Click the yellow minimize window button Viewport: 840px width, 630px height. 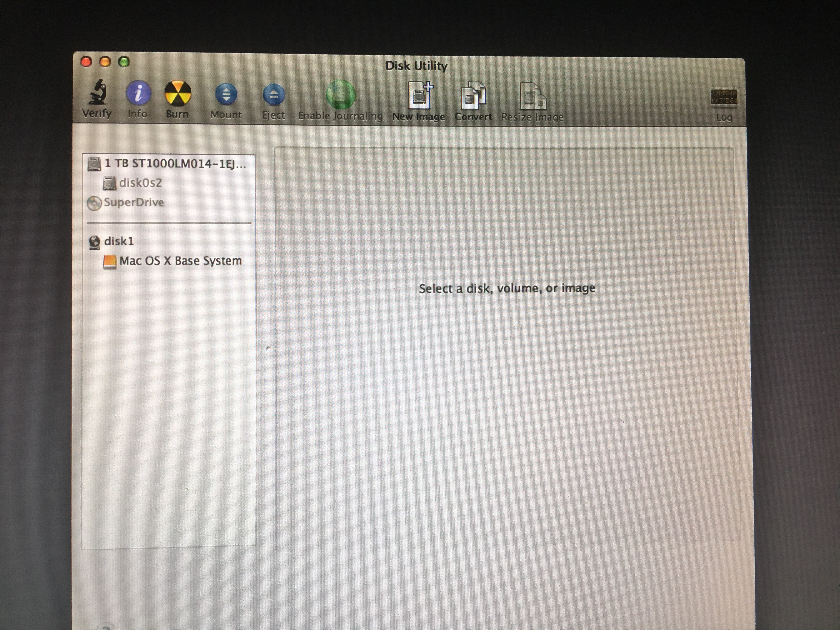click(x=105, y=62)
